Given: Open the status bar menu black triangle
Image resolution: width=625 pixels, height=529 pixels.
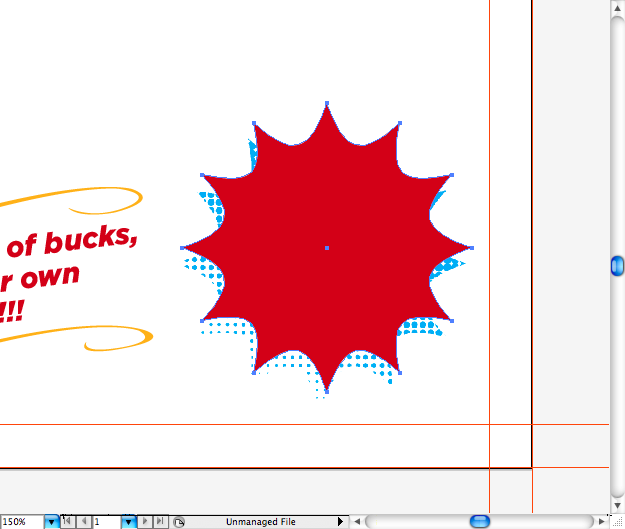Looking at the screenshot, I should coord(340,521).
